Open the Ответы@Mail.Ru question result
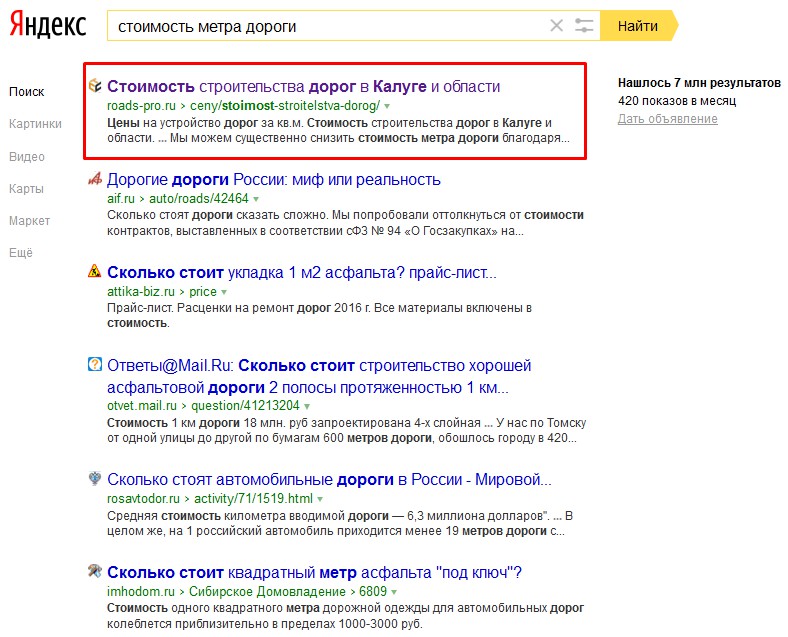The width and height of the screenshot is (788, 637). click(319, 376)
